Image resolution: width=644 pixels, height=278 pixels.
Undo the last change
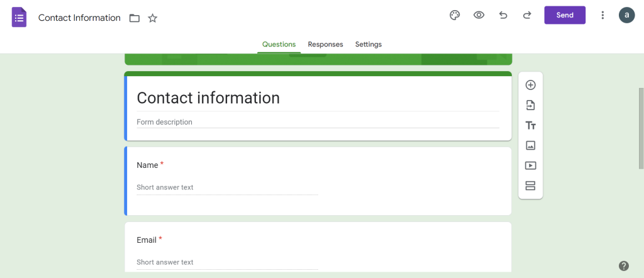(503, 15)
